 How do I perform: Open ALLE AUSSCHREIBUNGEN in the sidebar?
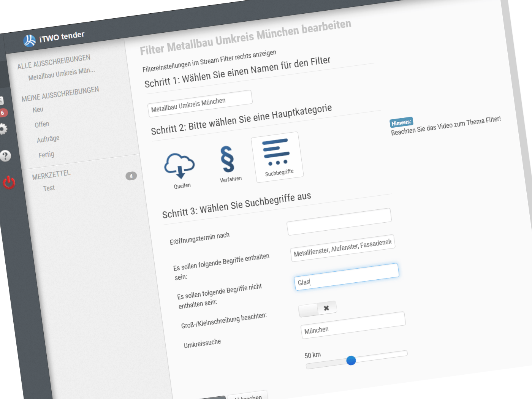coord(54,62)
